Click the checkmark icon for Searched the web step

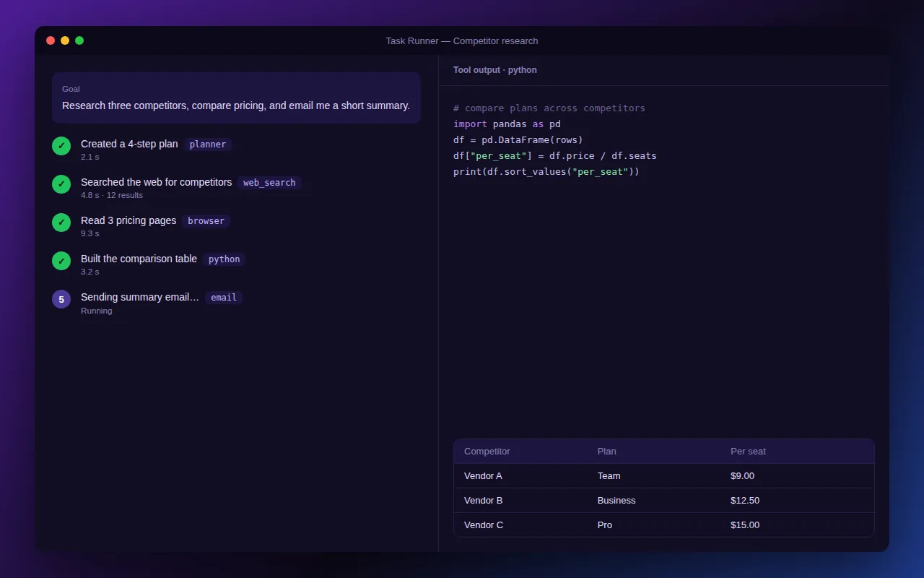point(61,184)
